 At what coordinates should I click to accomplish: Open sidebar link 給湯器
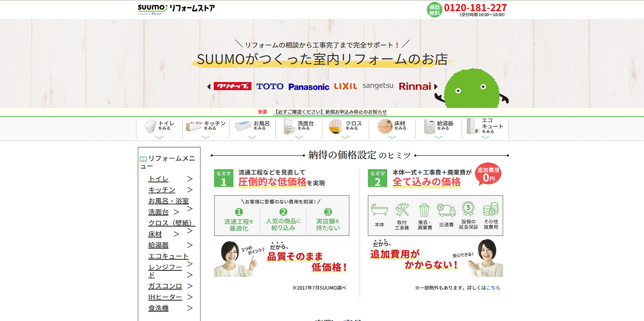(158, 245)
